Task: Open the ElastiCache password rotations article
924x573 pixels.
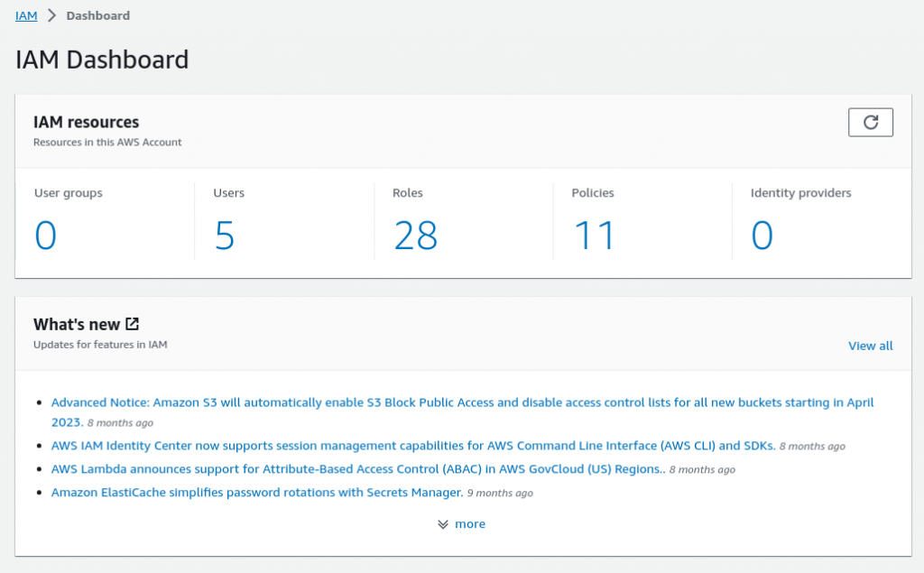Action: pyautogui.click(x=257, y=493)
